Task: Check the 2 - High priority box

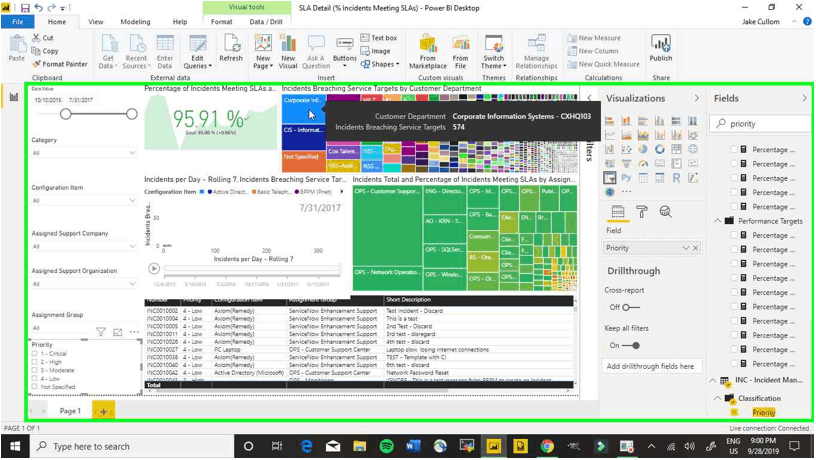Action: tap(34, 362)
